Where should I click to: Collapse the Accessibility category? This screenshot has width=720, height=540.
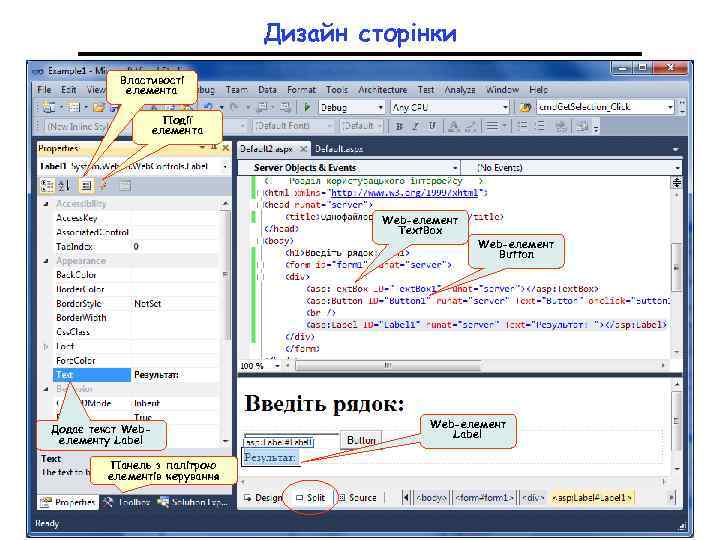pyautogui.click(x=46, y=203)
